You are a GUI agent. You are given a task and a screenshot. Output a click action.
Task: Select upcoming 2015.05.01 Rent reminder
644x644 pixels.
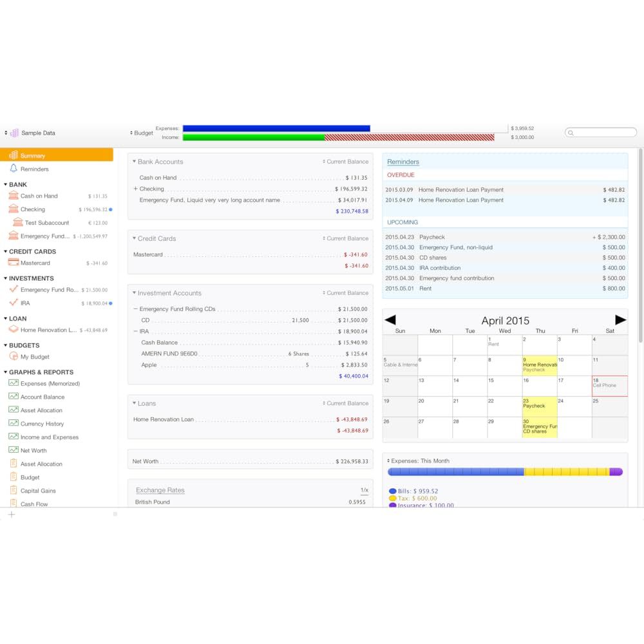(505, 289)
